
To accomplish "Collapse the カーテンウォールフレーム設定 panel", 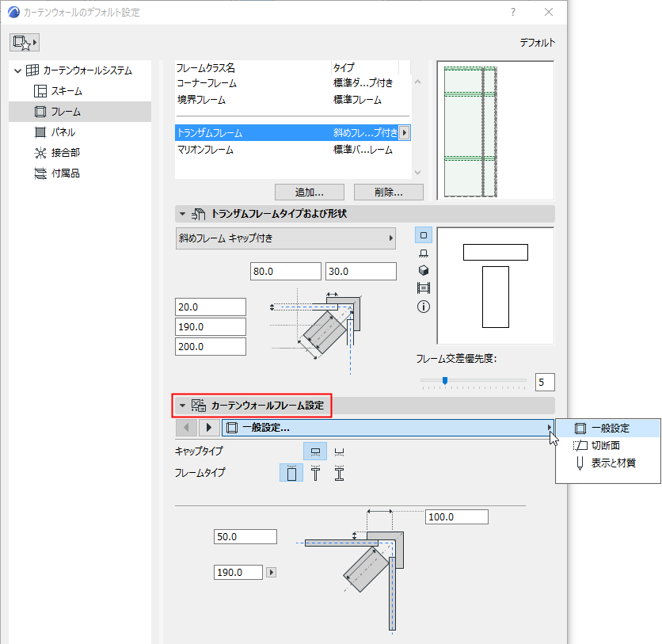I will [181, 404].
